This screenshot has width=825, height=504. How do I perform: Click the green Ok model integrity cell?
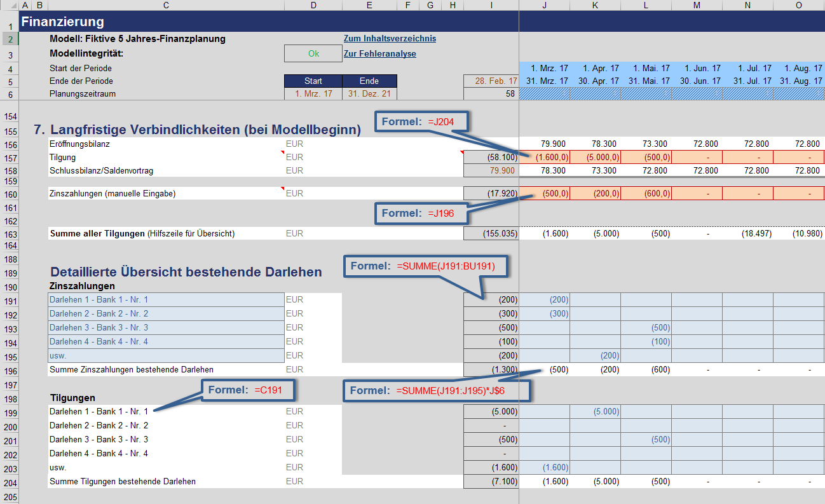point(313,54)
